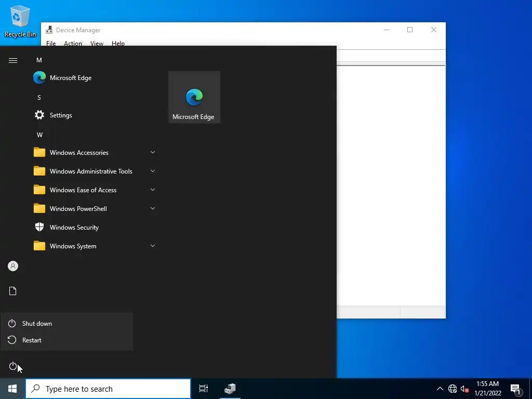This screenshot has width=532, height=399.
Task: Expand Windows Administrative Tools chevron
Action: (153, 171)
